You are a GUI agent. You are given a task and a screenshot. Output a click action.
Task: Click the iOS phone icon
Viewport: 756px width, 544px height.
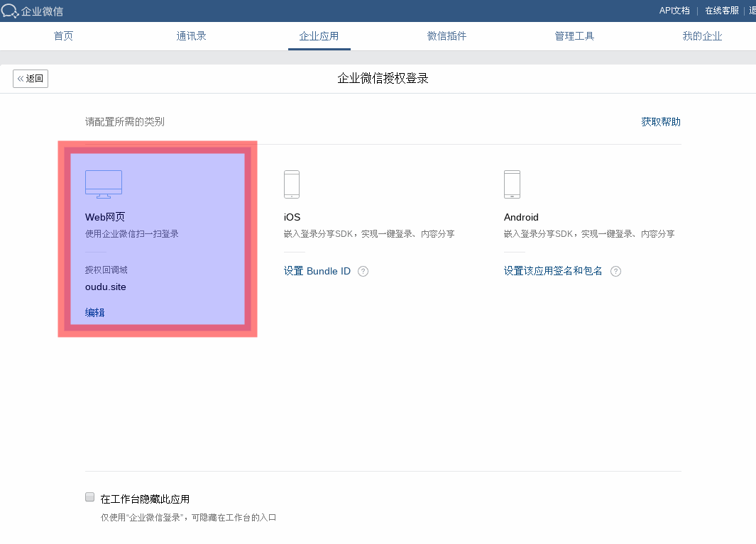(x=292, y=184)
